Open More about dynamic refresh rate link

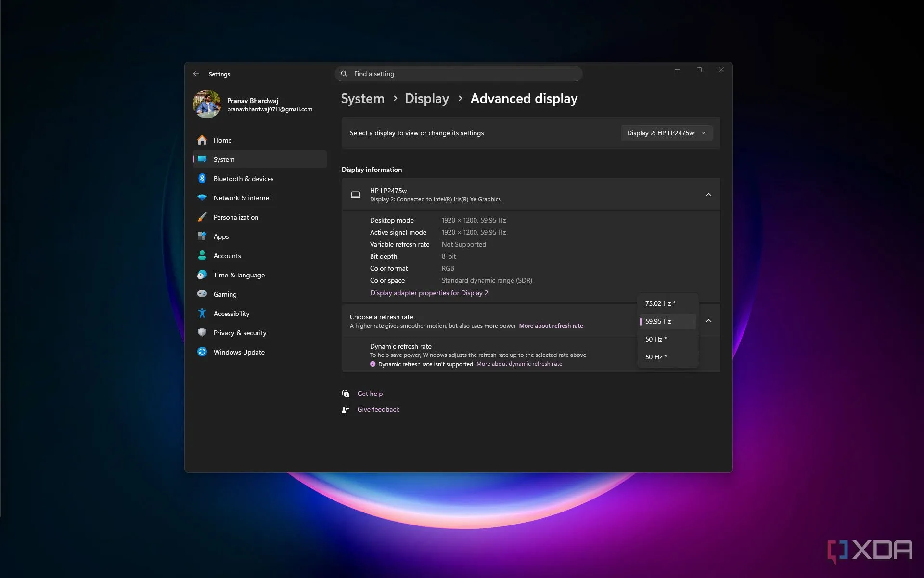click(x=519, y=364)
